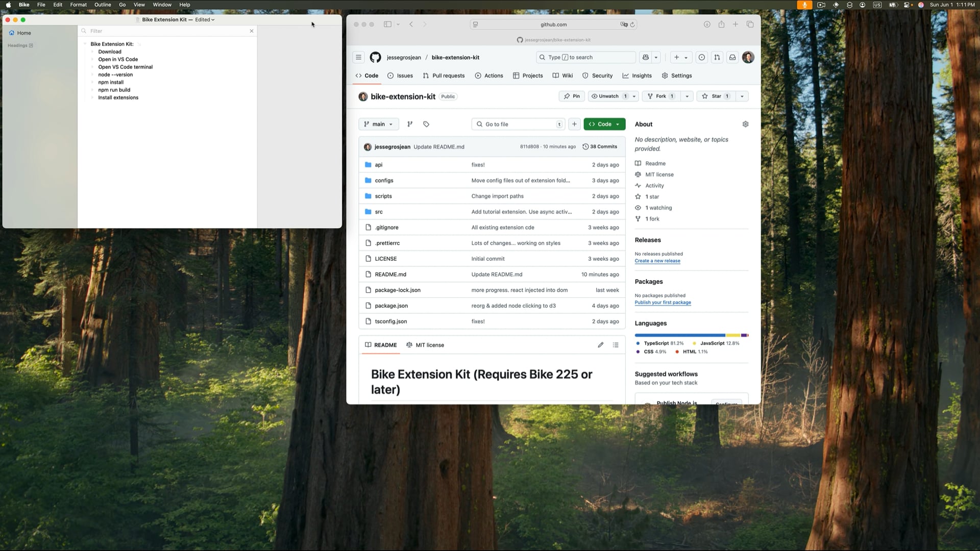The image size is (980, 551).
Task: Open the Actions tab
Action: point(489,76)
